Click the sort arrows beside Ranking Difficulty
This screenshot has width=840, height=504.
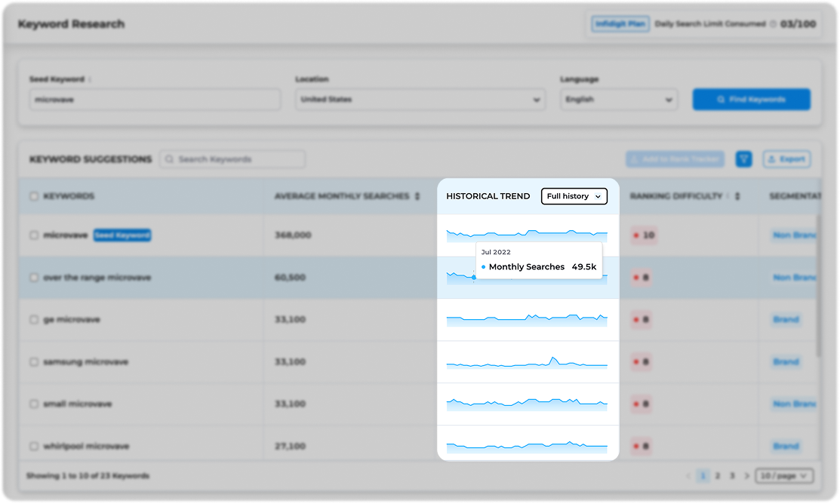point(737,196)
